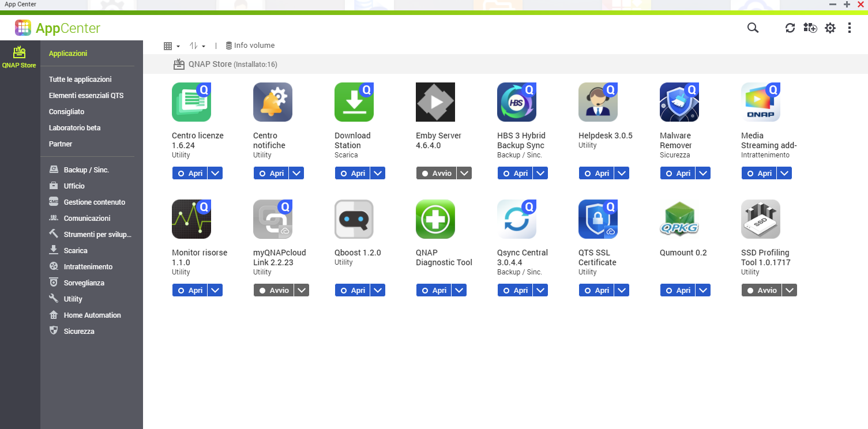Select QNAP Store in left rail

pos(19,58)
